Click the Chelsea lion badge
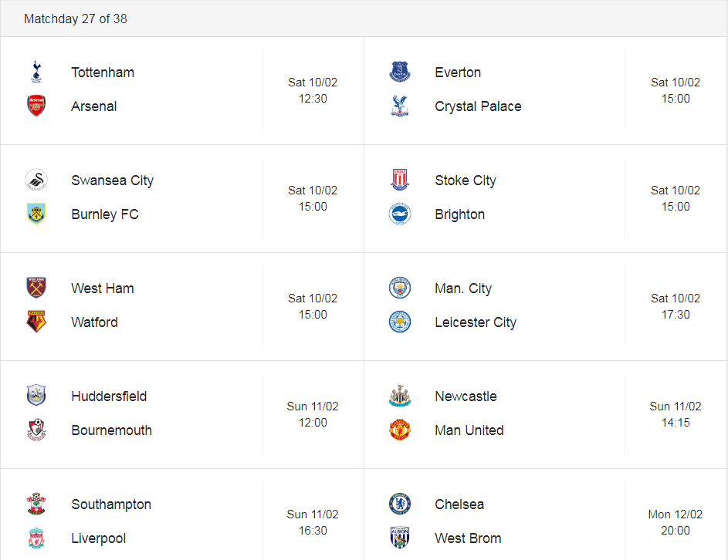 tap(400, 504)
